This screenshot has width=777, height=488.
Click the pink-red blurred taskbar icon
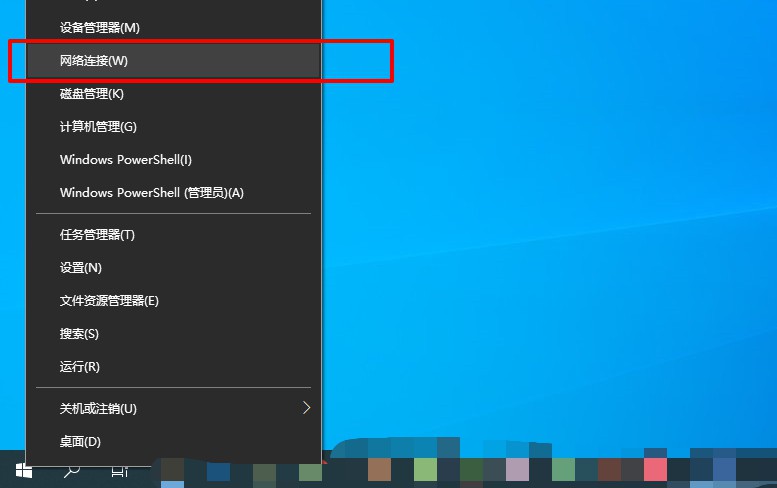click(x=655, y=469)
